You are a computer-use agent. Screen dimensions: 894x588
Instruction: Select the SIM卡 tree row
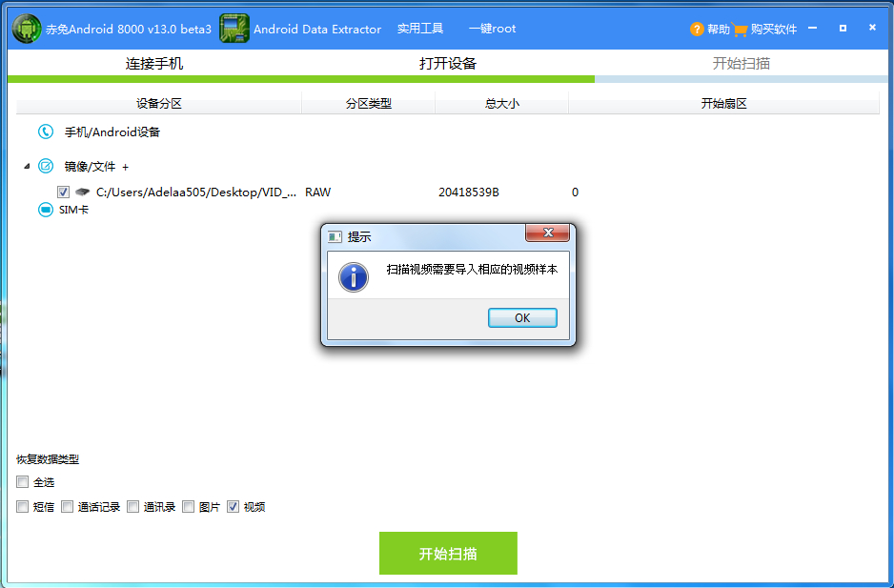pos(73,210)
